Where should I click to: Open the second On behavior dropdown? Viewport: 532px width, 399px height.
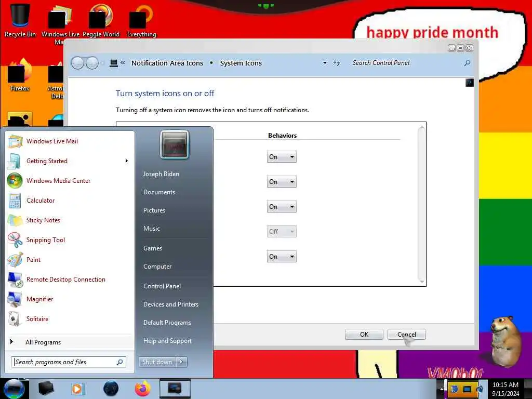(x=282, y=182)
